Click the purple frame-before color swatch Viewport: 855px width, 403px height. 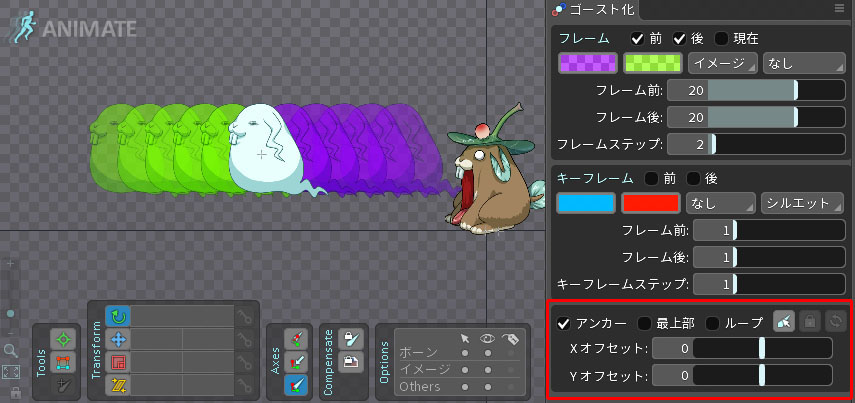click(588, 63)
